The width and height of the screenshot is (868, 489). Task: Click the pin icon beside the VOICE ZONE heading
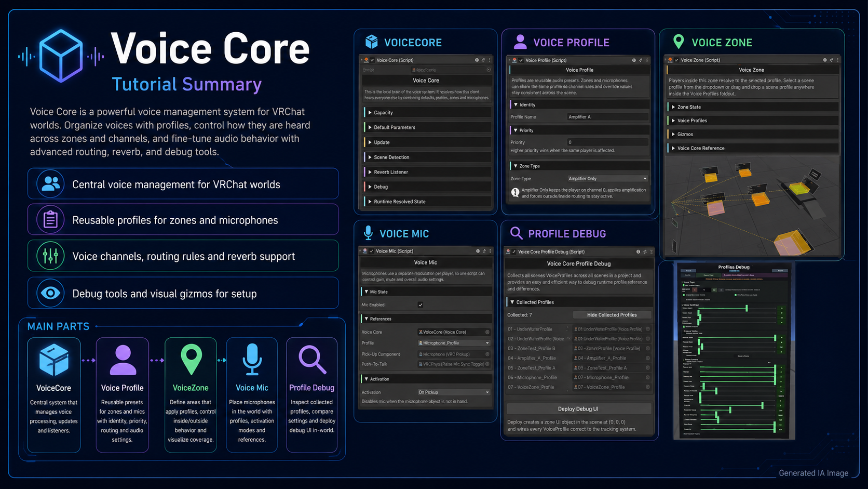click(678, 42)
